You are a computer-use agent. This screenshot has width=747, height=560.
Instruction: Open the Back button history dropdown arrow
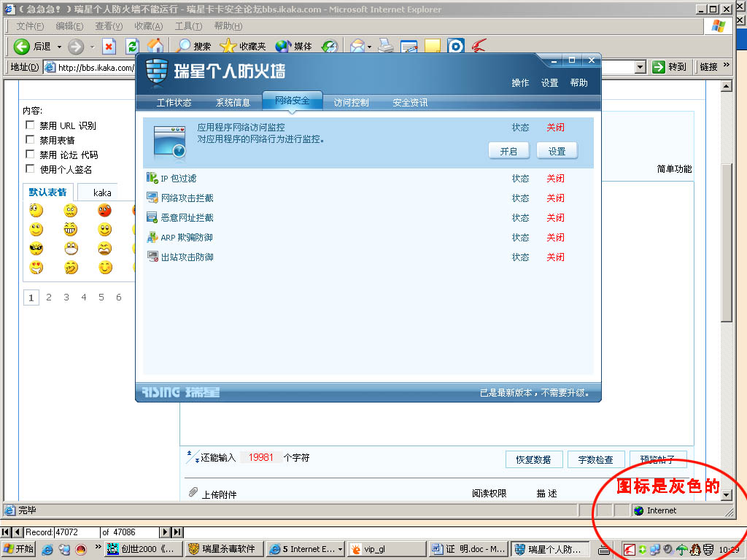[x=60, y=47]
